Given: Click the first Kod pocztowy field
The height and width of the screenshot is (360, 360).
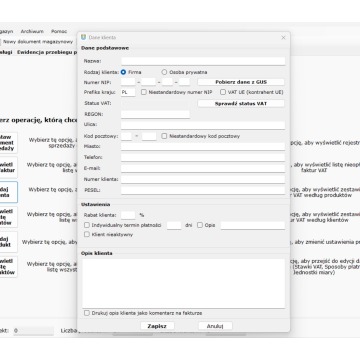Looking at the screenshot, I should coord(127,136).
